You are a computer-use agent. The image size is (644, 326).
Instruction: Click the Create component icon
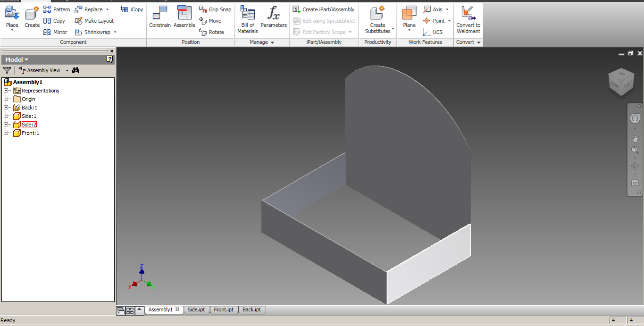point(32,13)
